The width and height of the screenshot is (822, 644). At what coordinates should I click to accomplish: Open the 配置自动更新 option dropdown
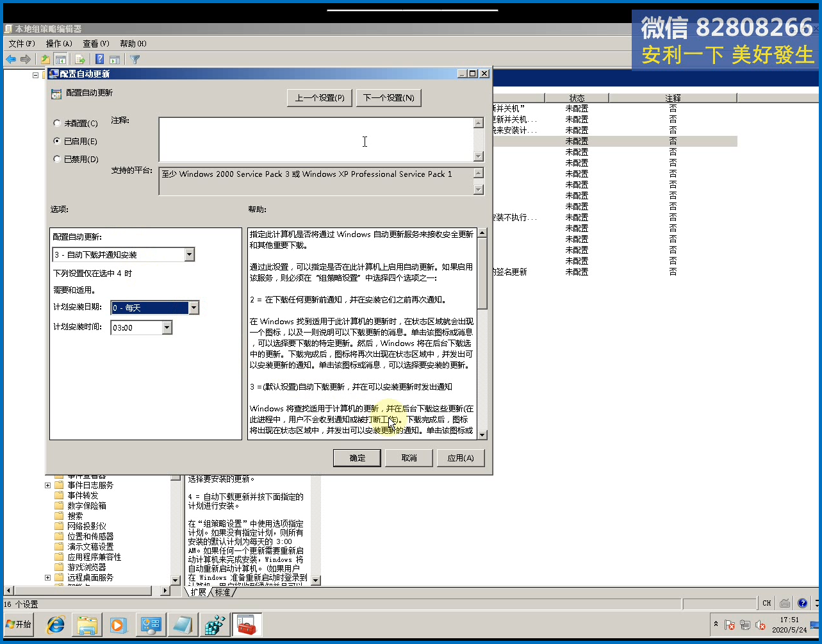[x=189, y=254]
